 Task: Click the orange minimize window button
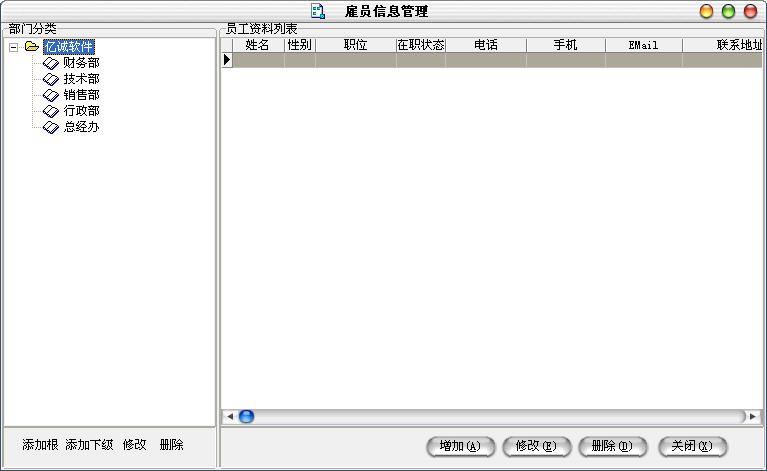click(706, 11)
